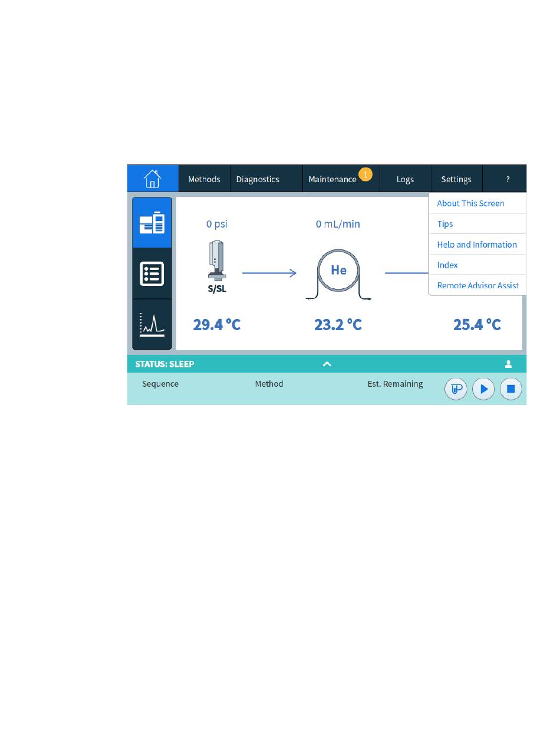Open the Index entry
The height and width of the screenshot is (747, 560).
point(477,265)
